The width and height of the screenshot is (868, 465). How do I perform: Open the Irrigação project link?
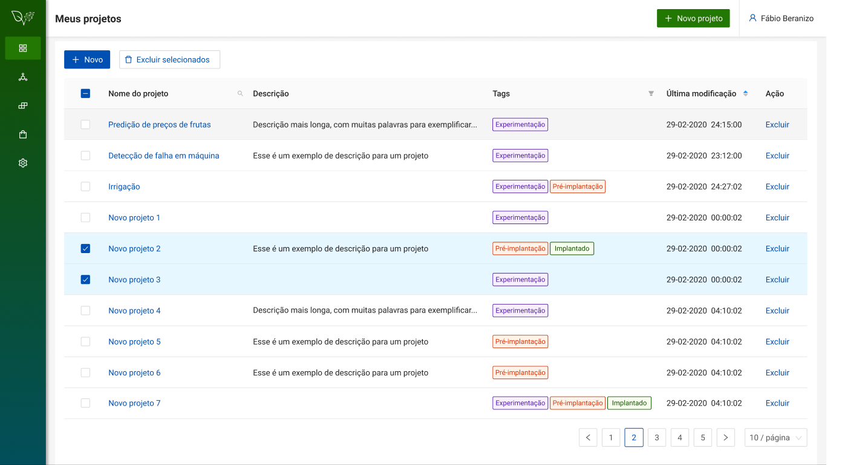pos(124,186)
